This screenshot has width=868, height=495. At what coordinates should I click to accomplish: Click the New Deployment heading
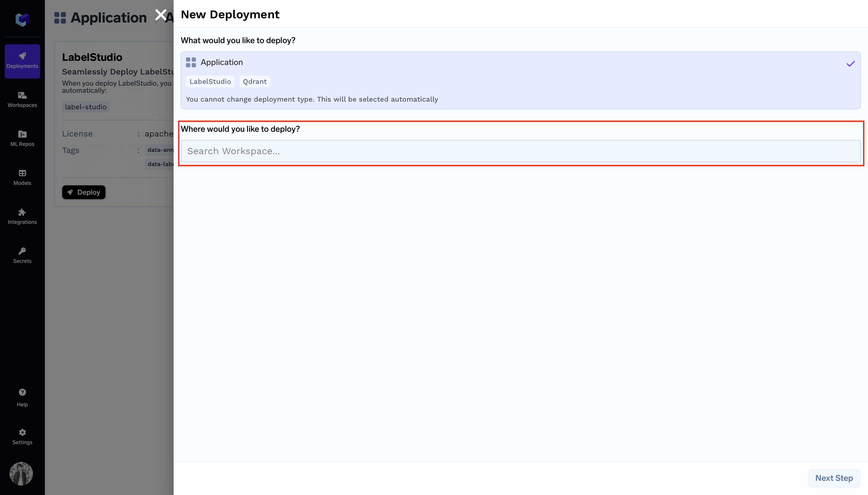point(230,14)
